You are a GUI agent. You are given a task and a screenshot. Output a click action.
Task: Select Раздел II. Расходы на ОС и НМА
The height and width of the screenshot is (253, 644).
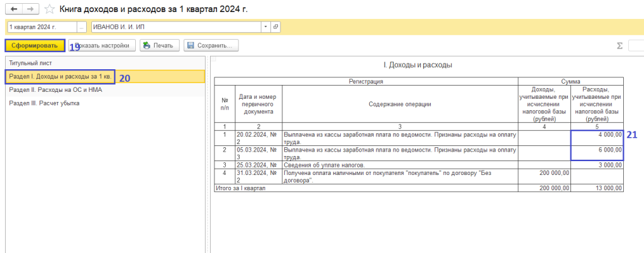coord(105,89)
